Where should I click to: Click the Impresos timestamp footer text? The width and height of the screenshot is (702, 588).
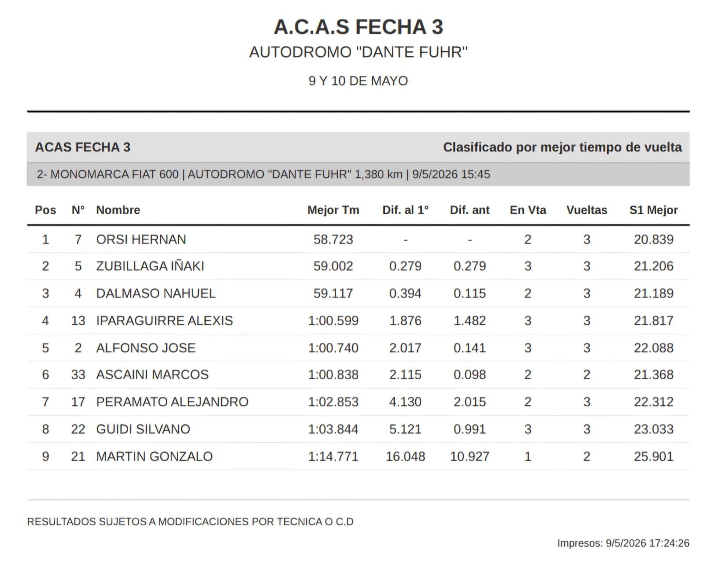pos(623,543)
